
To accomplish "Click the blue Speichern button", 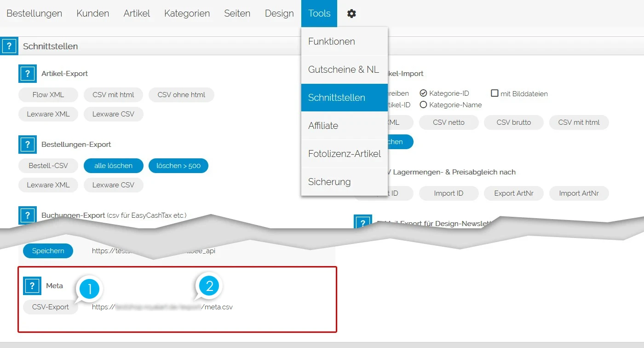I will (48, 251).
